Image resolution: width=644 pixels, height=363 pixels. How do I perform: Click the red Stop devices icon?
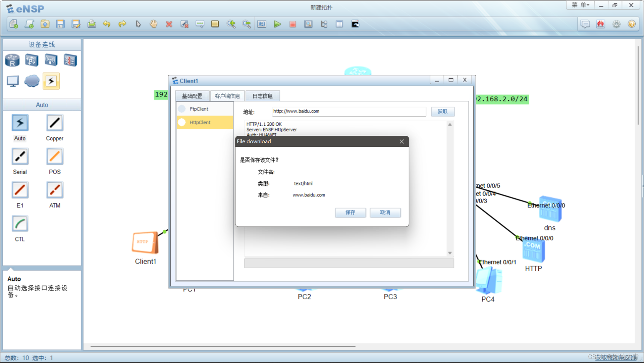pyautogui.click(x=292, y=24)
